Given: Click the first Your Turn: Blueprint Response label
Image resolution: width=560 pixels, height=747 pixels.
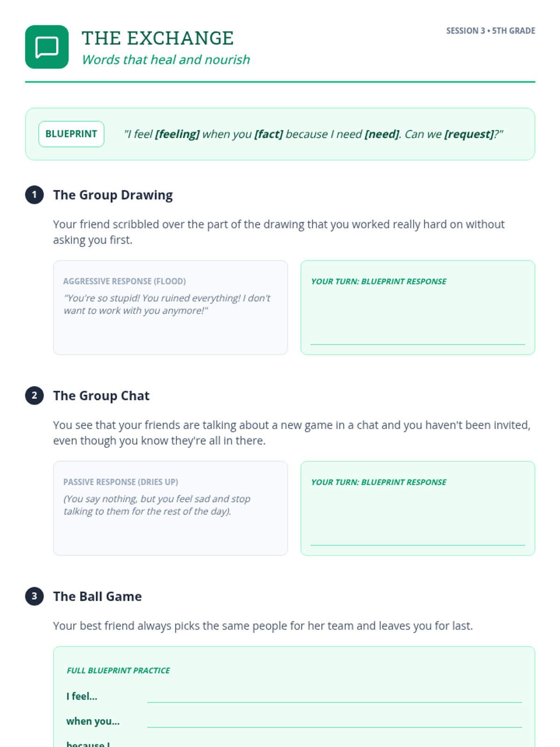Looking at the screenshot, I should [378, 282].
